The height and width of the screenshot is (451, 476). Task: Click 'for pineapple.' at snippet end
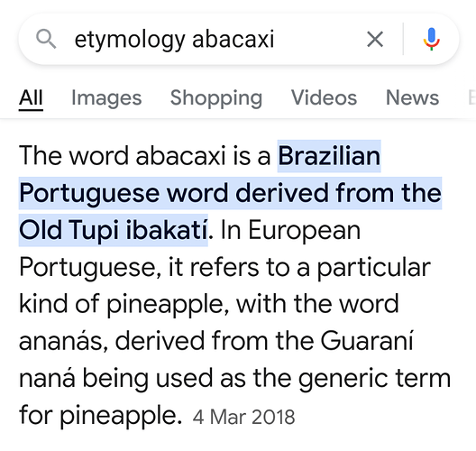pyautogui.click(x=100, y=415)
